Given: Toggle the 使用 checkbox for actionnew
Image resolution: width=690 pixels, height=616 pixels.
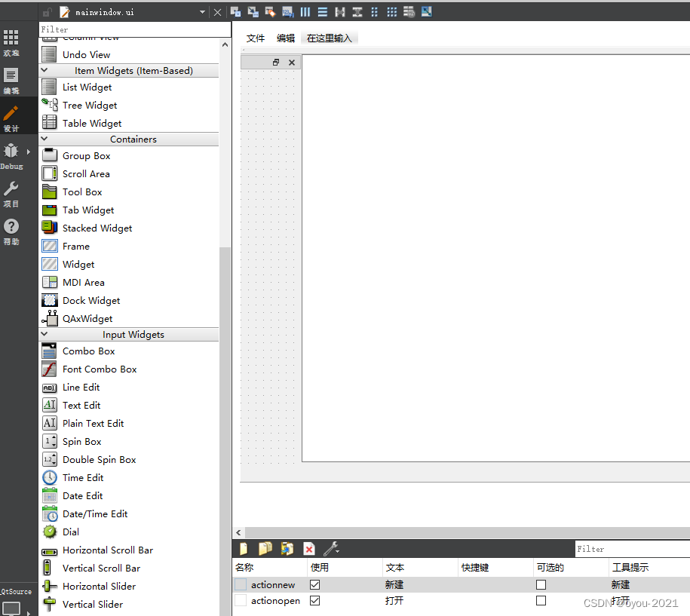Looking at the screenshot, I should point(314,584).
